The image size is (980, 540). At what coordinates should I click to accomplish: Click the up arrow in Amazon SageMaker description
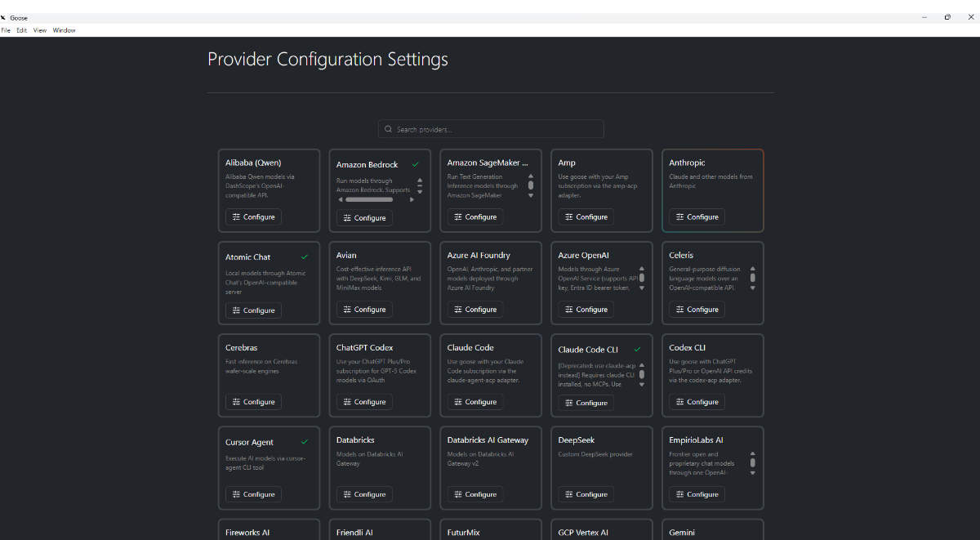[531, 176]
